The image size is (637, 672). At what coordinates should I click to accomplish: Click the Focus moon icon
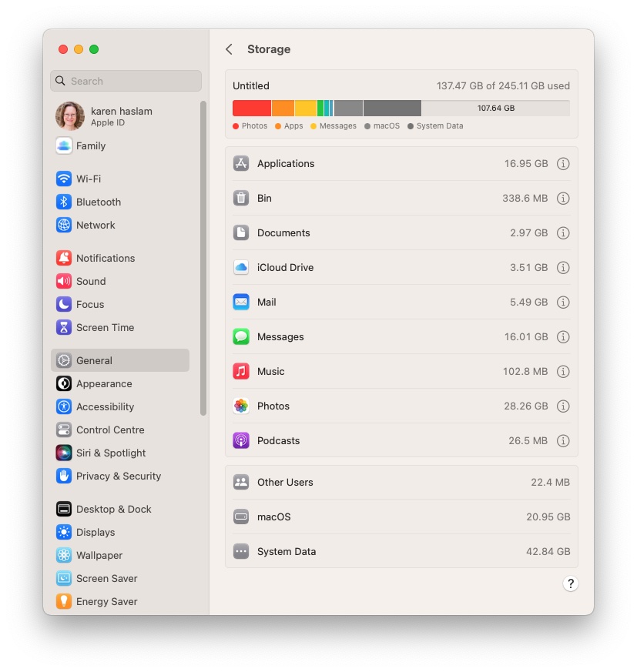[64, 304]
